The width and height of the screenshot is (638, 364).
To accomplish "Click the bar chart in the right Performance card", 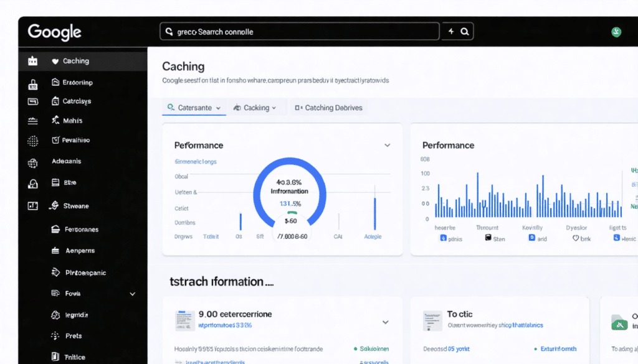I will [528, 195].
